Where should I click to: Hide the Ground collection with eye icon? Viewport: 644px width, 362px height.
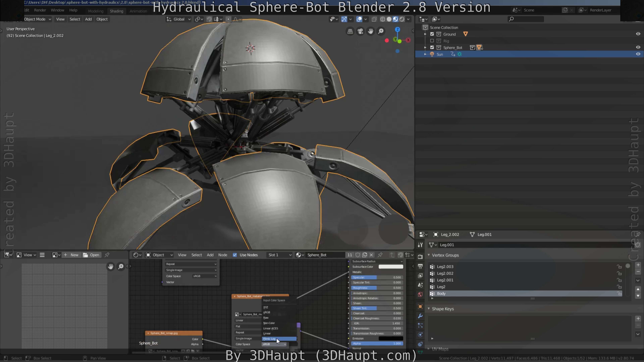point(638,34)
